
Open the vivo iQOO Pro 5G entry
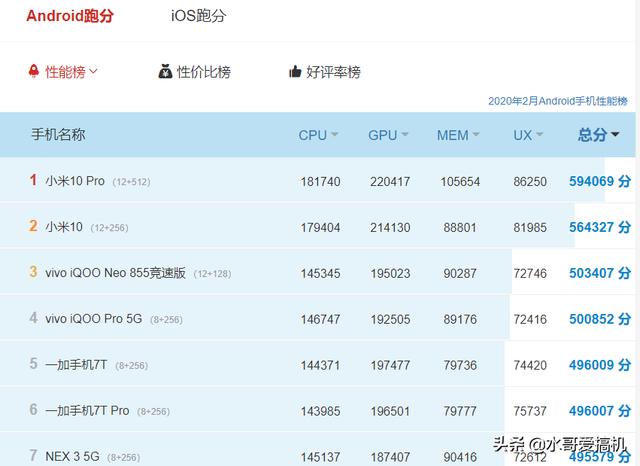pyautogui.click(x=94, y=319)
